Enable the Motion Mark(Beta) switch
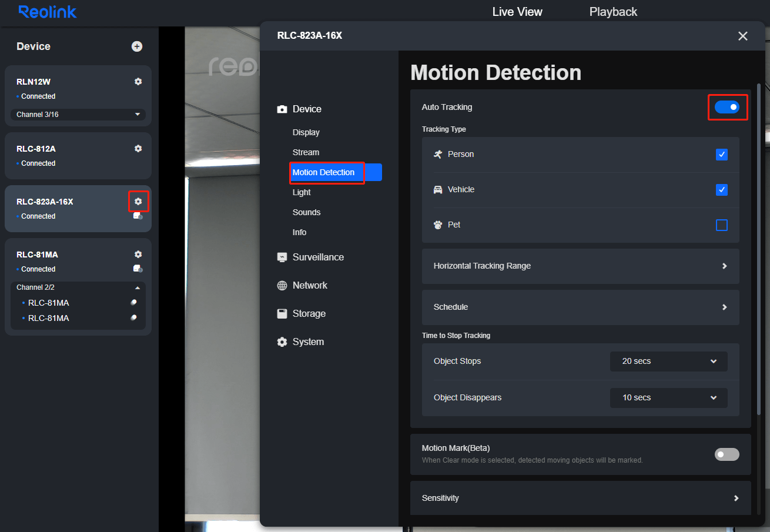Image resolution: width=770 pixels, height=532 pixels. (727, 454)
